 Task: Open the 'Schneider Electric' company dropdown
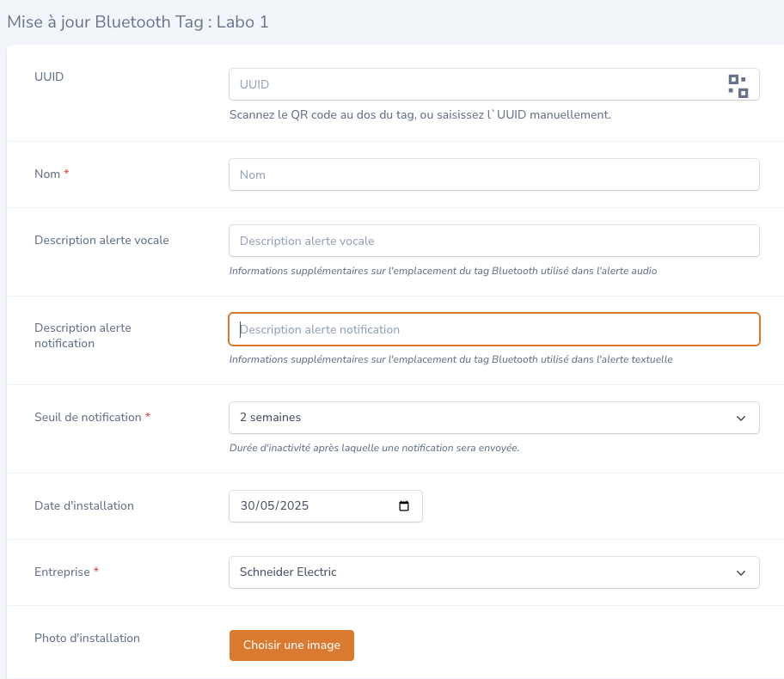pyautogui.click(x=494, y=572)
